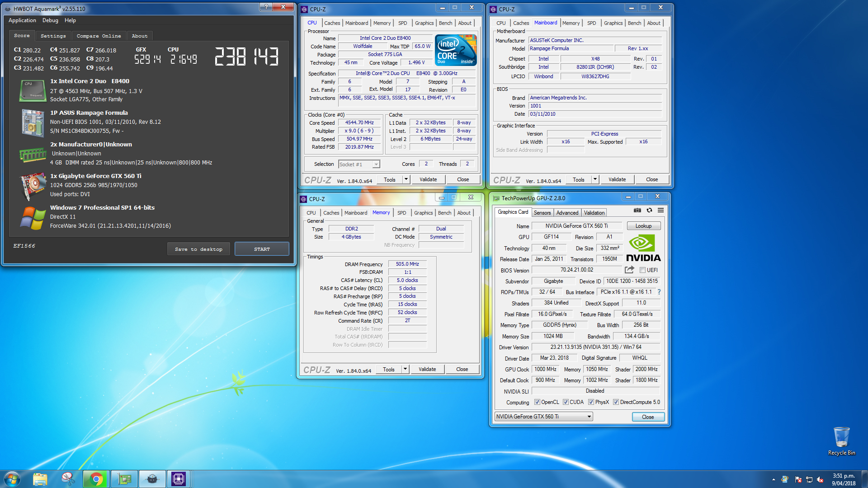Screen dimensions: 868x488
Task: Click the muted volume tray icon
Action: (820, 479)
